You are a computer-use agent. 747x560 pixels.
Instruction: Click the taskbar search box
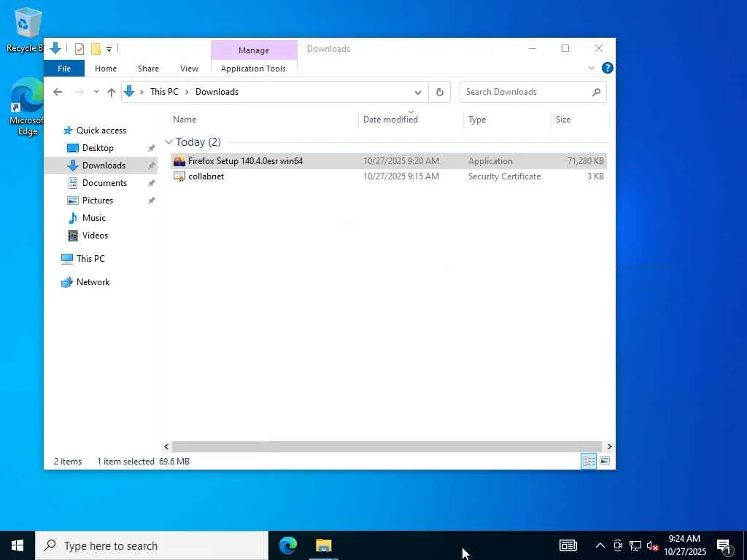click(152, 545)
